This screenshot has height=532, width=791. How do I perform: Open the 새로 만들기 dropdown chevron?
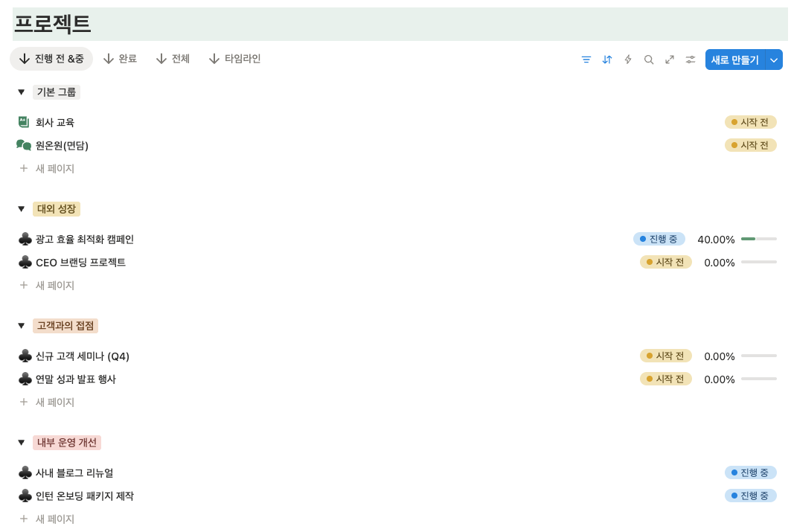tap(772, 60)
